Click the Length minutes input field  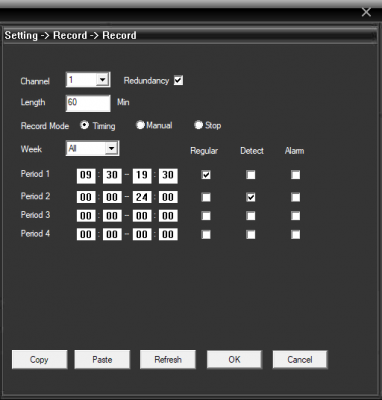tap(88, 103)
